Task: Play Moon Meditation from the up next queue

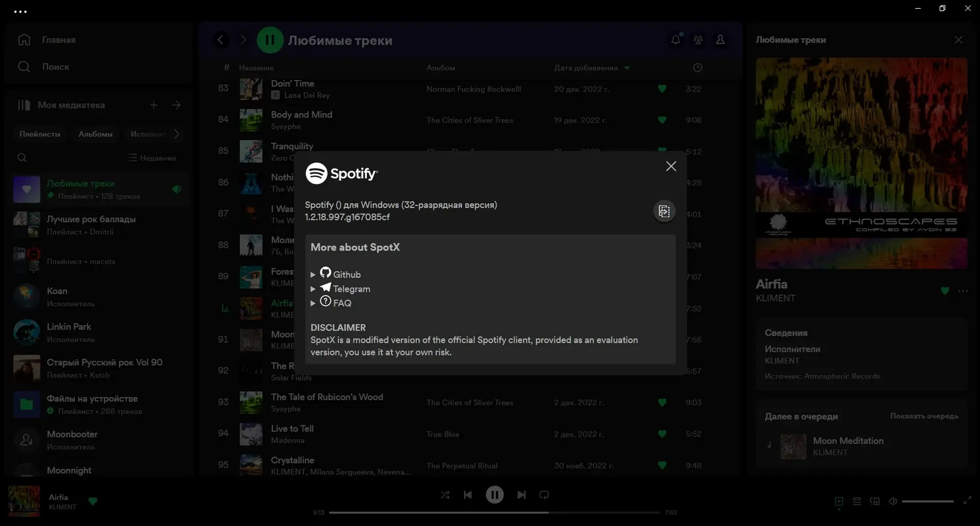Action: point(861,446)
